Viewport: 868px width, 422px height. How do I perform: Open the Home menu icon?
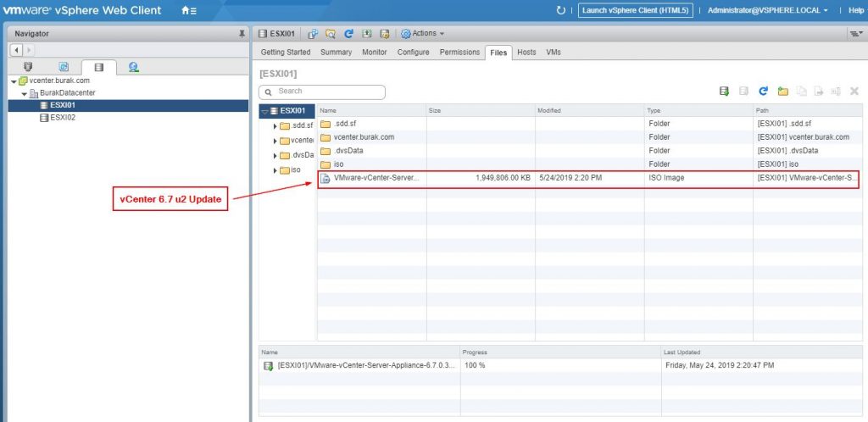(x=189, y=10)
